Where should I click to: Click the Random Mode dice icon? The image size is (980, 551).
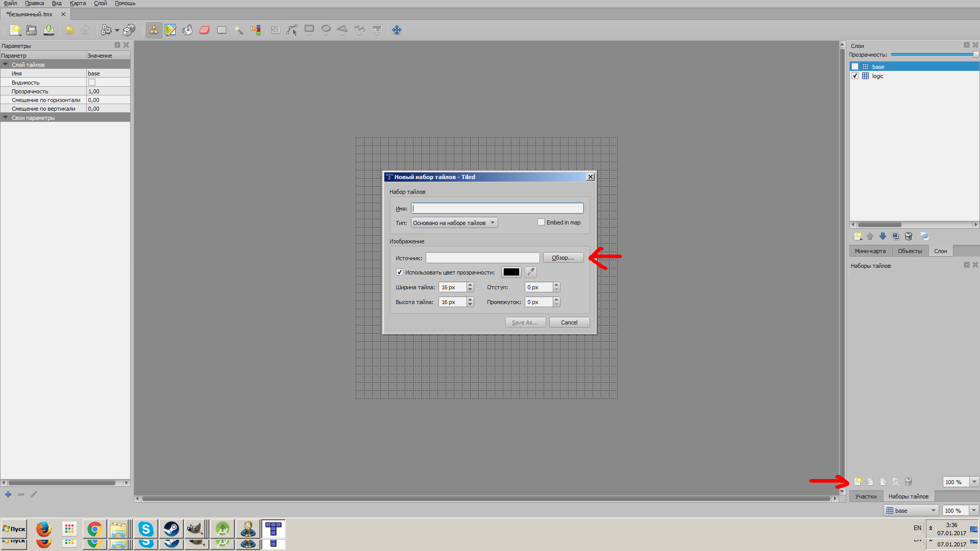click(129, 30)
